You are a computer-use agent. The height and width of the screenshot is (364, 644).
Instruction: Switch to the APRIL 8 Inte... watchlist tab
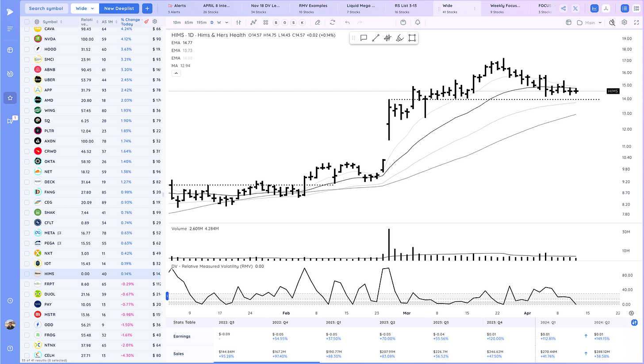point(217,8)
